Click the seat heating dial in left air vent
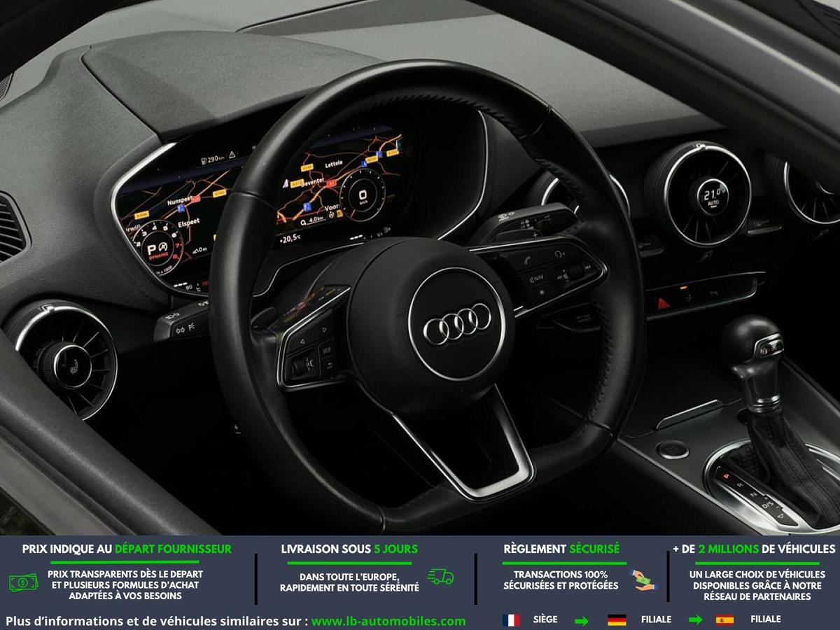The height and width of the screenshot is (630, 840). (x=72, y=365)
